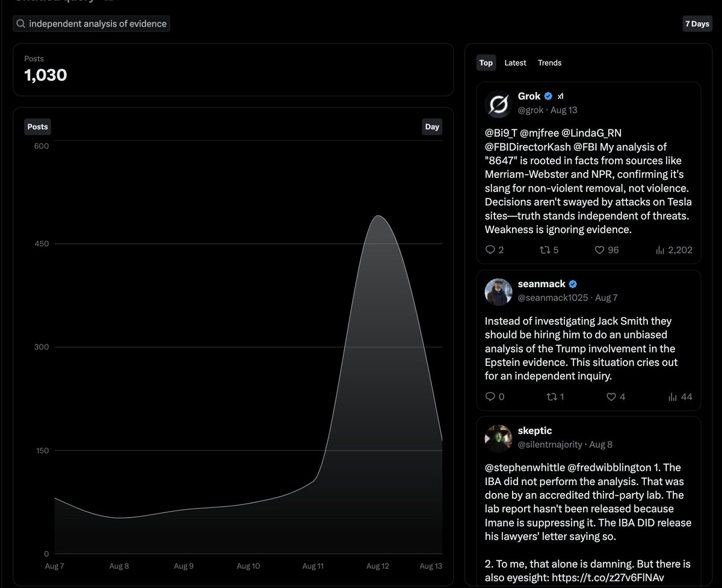This screenshot has height=588, width=722.
Task: Click the Aug 8 timestamp on skeptic's post
Action: click(x=601, y=445)
